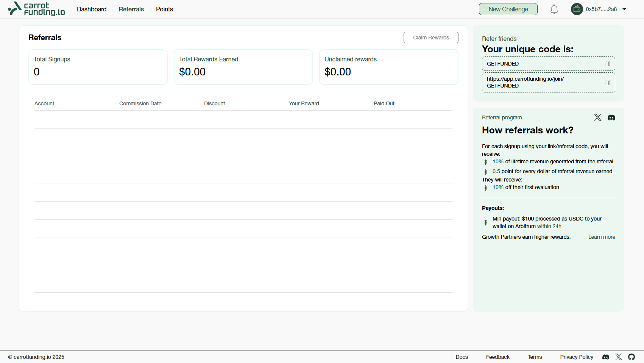644x363 pixels.
Task: Follow the Learn more link
Action: (602, 237)
